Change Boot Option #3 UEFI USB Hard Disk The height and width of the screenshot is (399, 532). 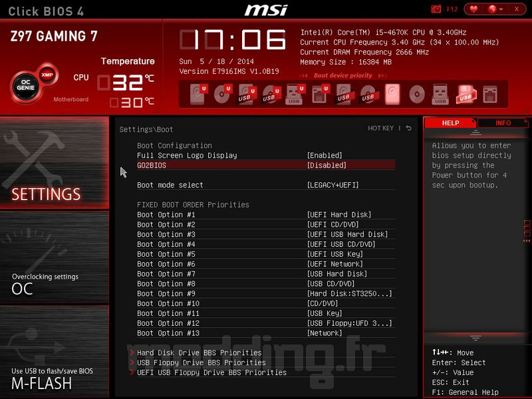[347, 235]
